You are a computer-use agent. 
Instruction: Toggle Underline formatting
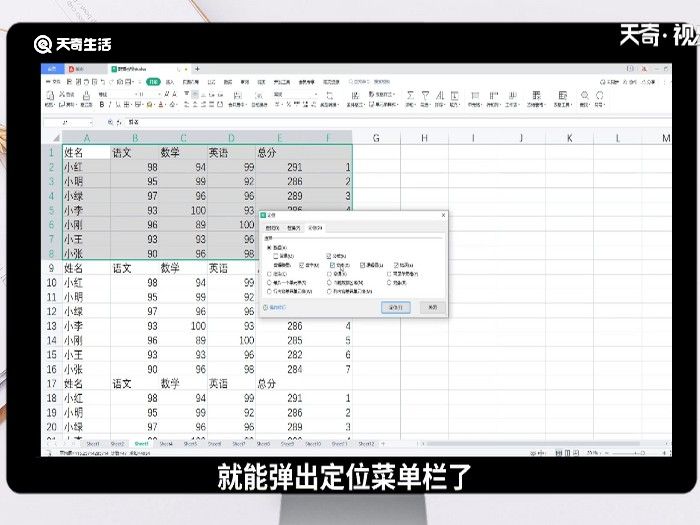118,104
